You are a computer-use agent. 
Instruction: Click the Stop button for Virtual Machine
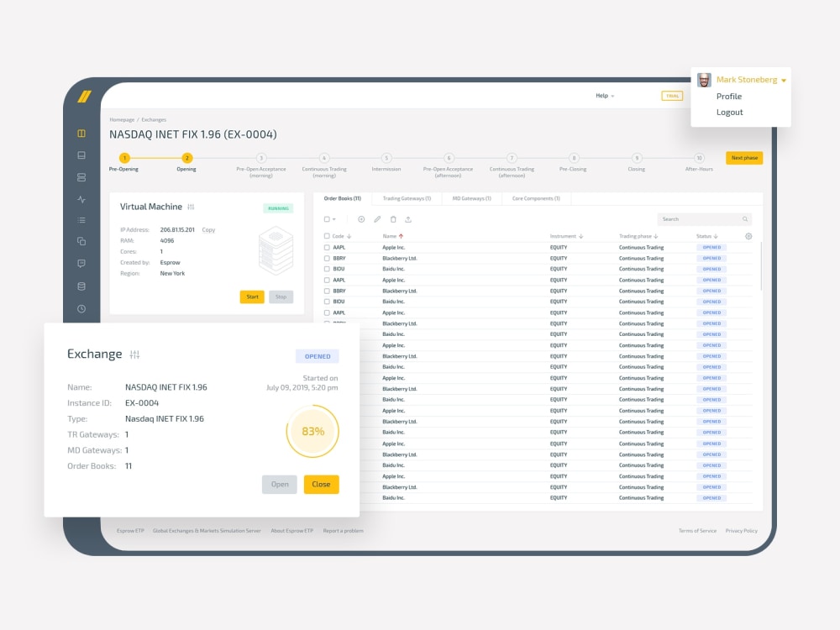coord(281,297)
